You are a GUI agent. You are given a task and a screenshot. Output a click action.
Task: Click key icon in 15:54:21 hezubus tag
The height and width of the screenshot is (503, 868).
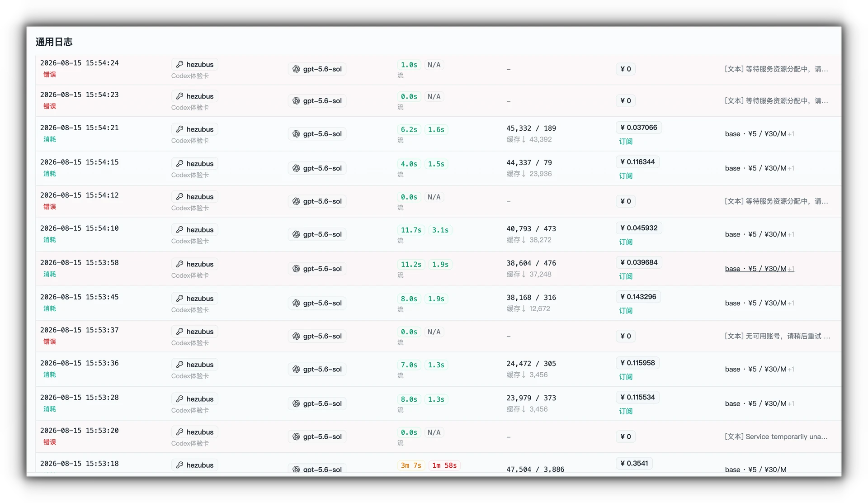179,129
